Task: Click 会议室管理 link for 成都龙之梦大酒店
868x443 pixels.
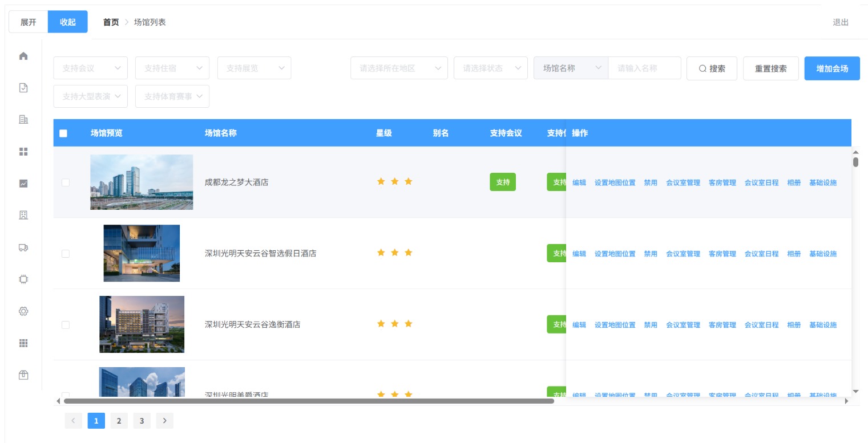Action: (x=683, y=182)
